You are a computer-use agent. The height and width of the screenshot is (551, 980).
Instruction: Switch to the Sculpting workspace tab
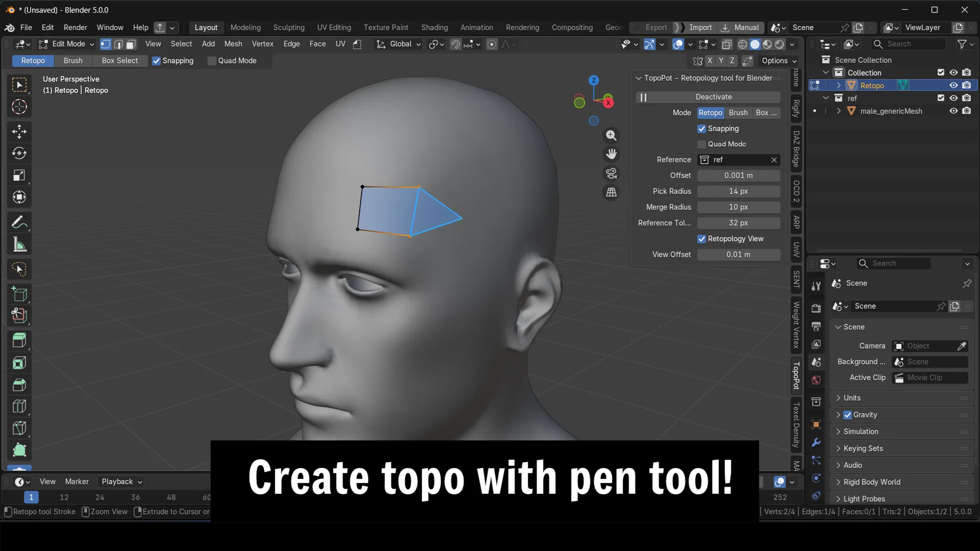289,28
